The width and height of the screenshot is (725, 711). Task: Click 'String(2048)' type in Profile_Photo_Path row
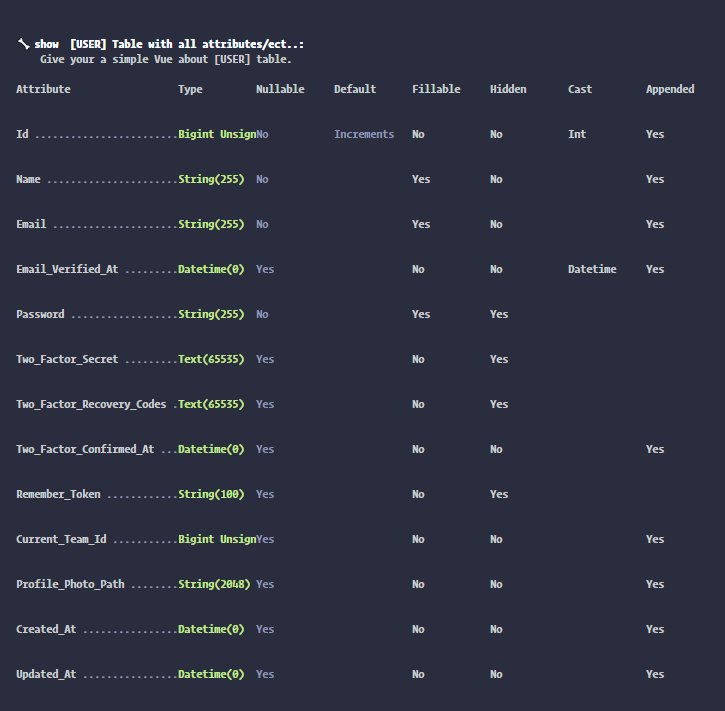[214, 584]
